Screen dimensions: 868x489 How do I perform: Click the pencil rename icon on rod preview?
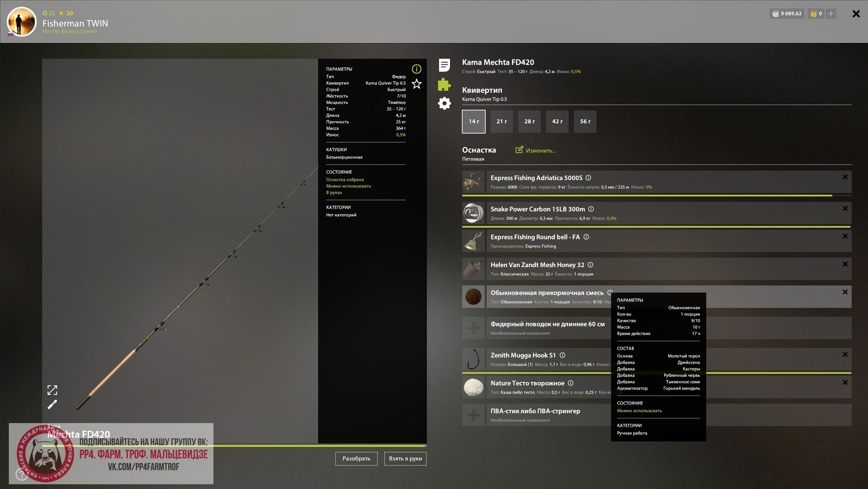(52, 404)
